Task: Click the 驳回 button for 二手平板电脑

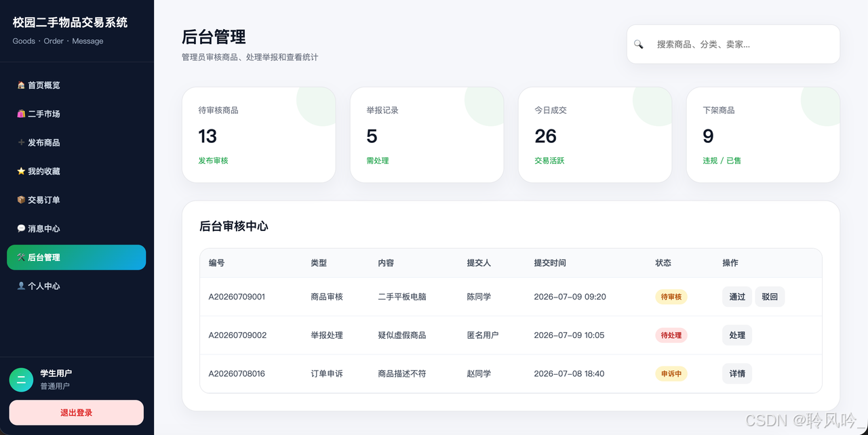Action: coord(770,297)
